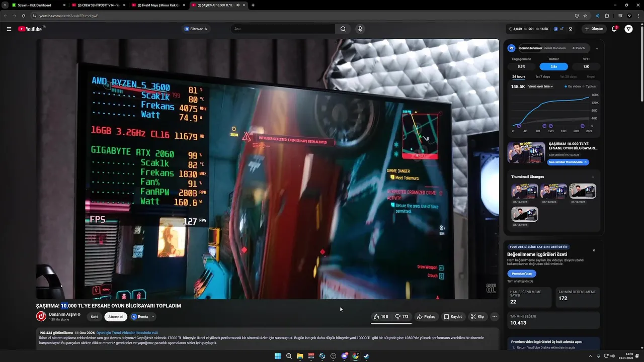Screen dimensions: 644x362
Task: Click the browser address bar URL
Action: (x=68, y=16)
